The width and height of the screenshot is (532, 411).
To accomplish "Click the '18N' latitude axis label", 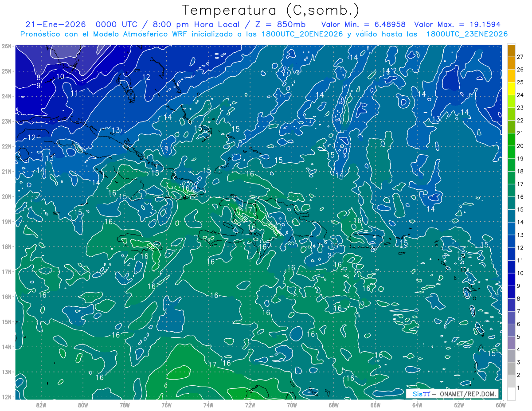I will [6, 247].
